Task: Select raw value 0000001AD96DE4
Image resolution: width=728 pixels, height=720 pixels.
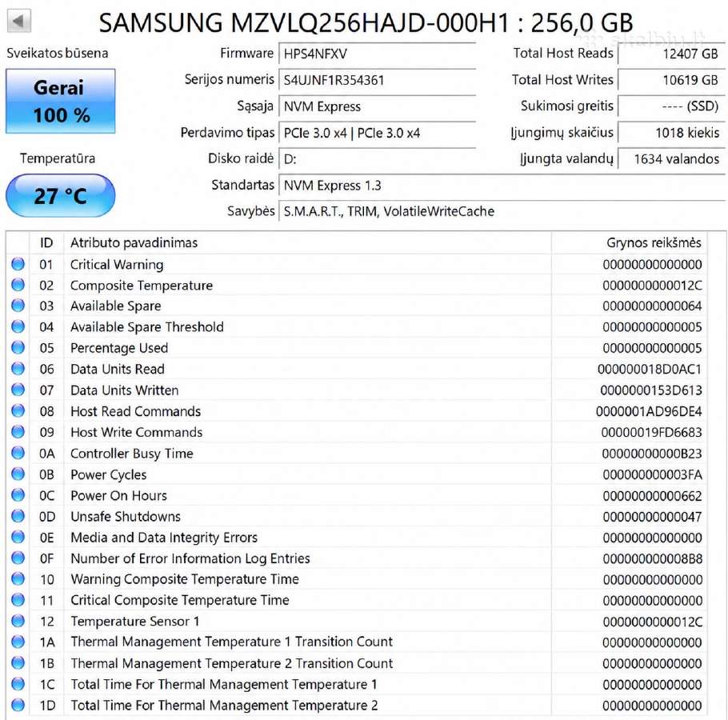Action: [x=649, y=411]
